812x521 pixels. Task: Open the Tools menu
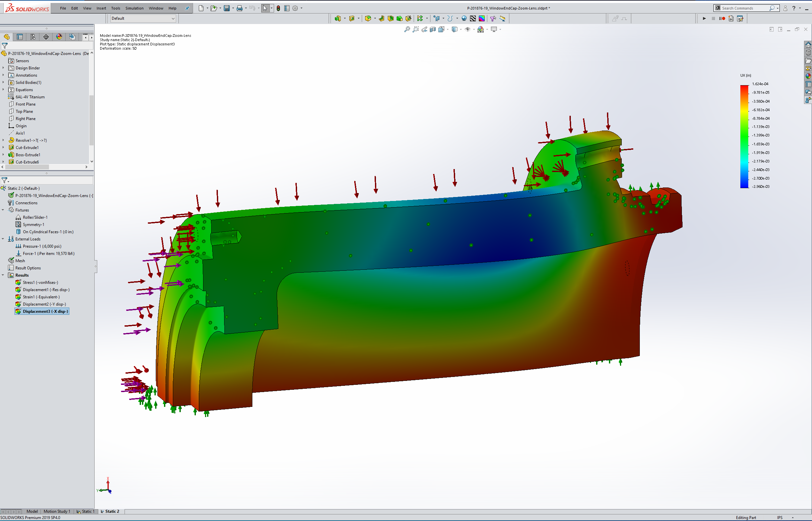tap(116, 8)
